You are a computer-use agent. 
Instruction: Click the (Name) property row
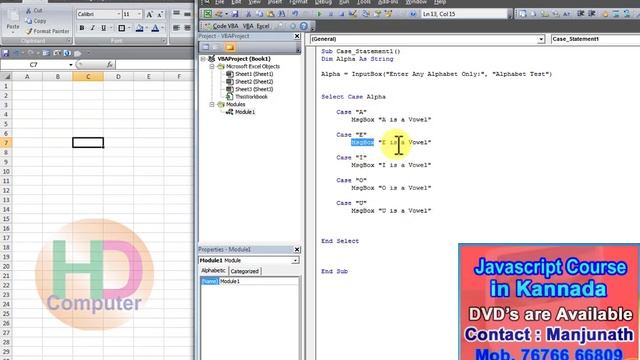(x=249, y=281)
